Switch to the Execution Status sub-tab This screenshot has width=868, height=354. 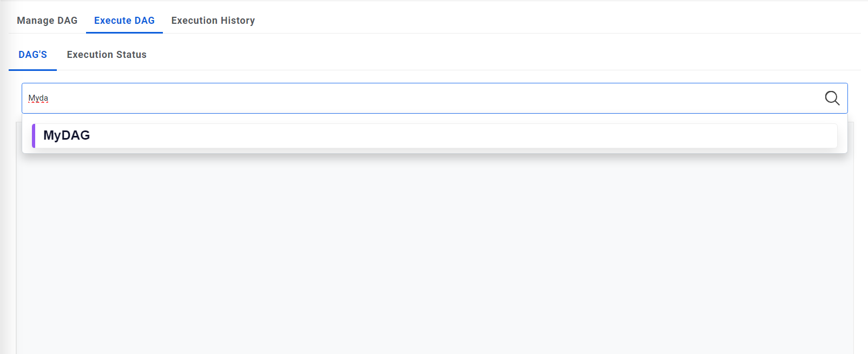pos(107,54)
